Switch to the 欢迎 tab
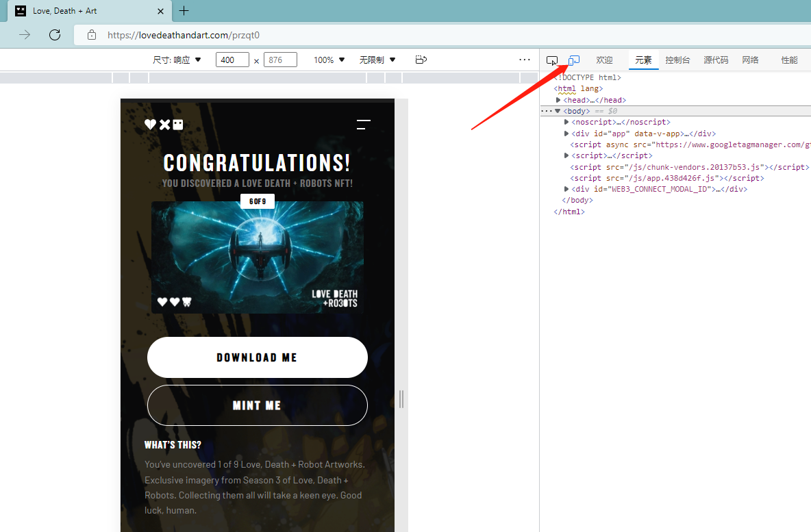This screenshot has height=532, width=811. click(x=604, y=60)
